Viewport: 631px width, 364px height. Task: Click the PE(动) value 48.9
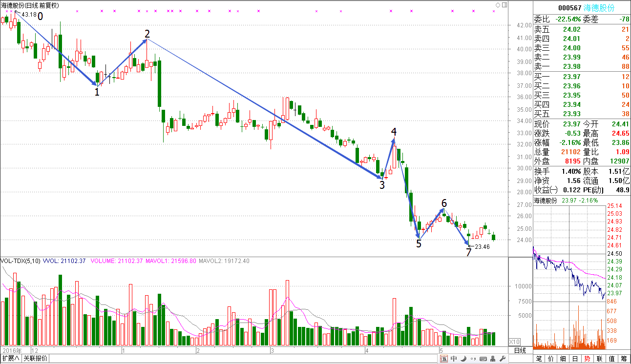(623, 190)
